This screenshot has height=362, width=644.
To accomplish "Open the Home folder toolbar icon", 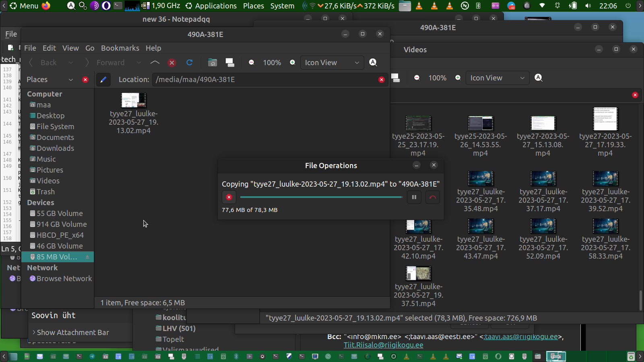I will 213,62.
